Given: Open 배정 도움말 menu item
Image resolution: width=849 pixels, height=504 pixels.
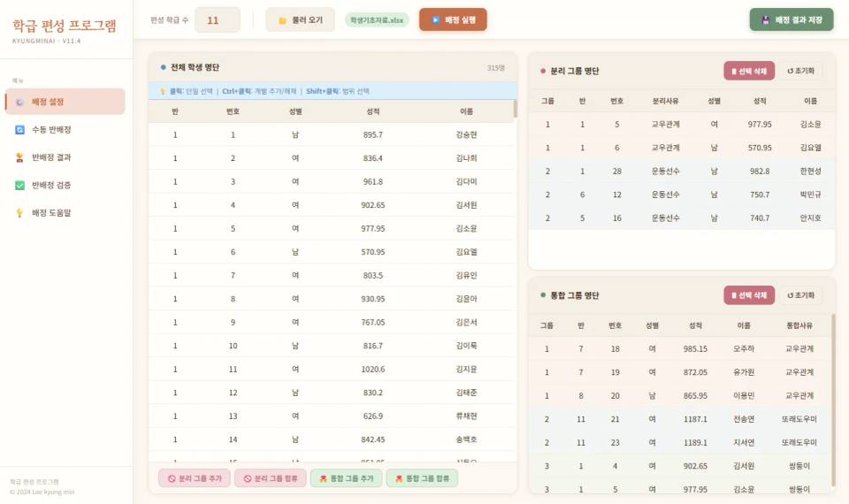Looking at the screenshot, I should click(65, 213).
